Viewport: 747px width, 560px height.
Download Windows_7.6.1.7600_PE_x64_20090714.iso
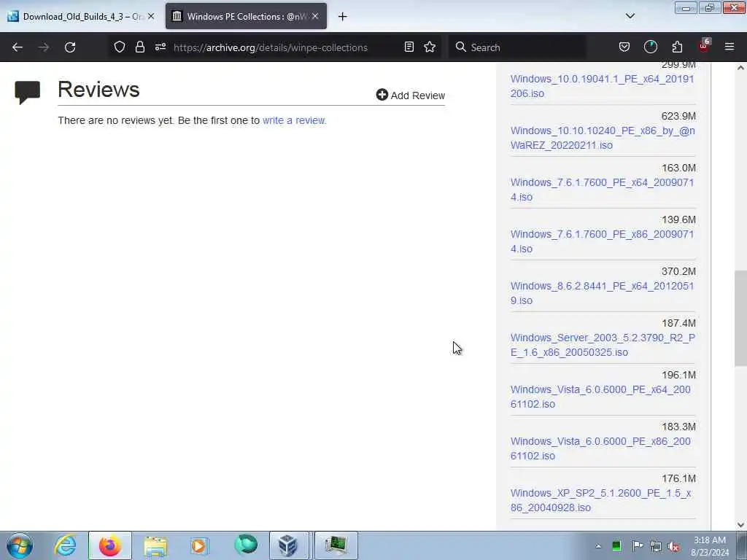click(602, 190)
